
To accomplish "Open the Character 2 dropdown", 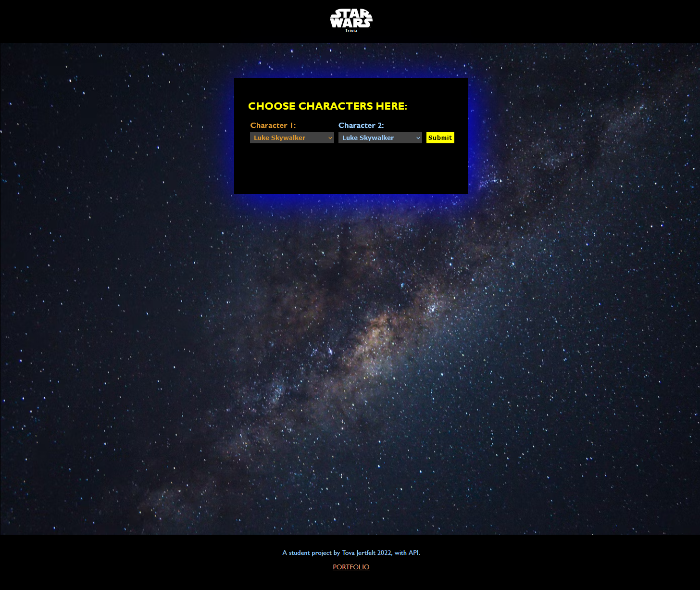I will click(380, 138).
